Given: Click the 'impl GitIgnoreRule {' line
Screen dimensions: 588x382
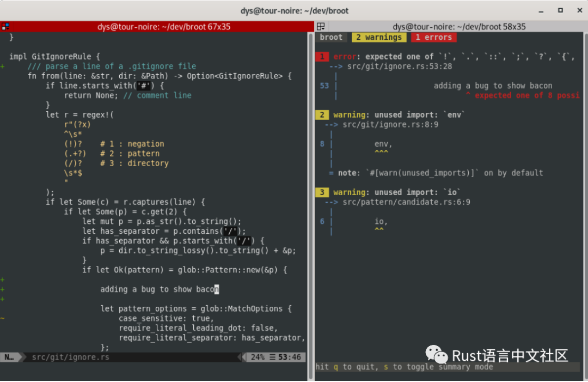Looking at the screenshot, I should pos(55,57).
